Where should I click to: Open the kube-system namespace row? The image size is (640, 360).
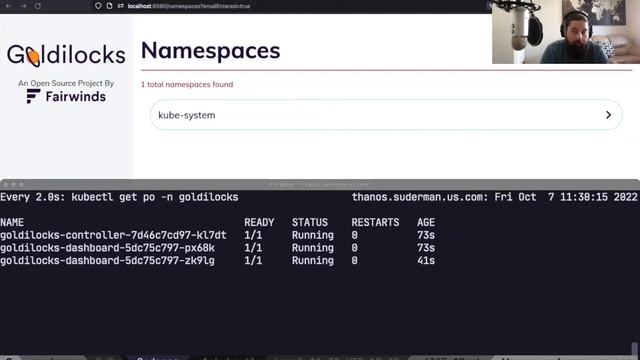coord(386,115)
